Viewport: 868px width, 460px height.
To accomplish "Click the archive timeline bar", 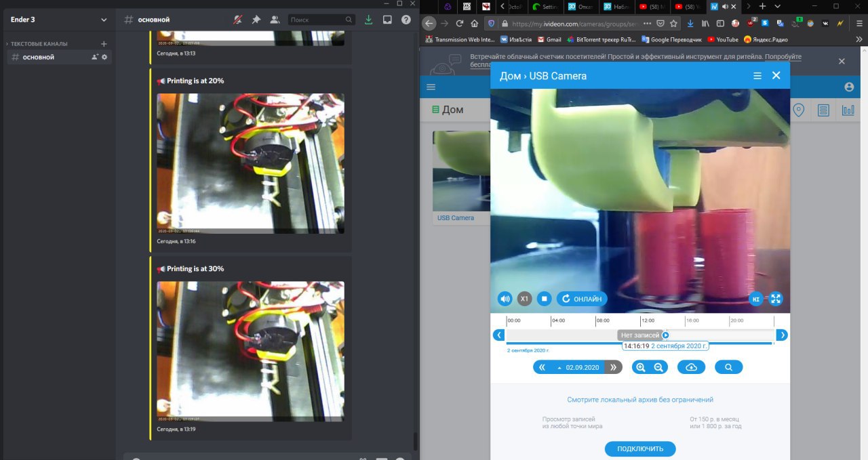I will (639, 335).
